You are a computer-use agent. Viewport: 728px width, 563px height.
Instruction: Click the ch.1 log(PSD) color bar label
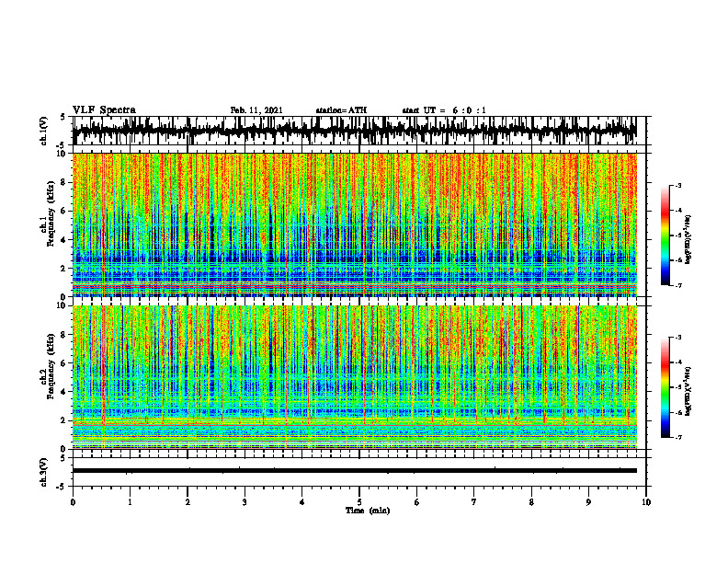point(688,239)
